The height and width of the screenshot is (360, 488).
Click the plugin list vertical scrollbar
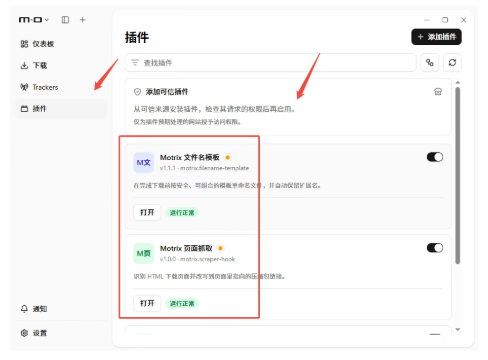[458, 176]
